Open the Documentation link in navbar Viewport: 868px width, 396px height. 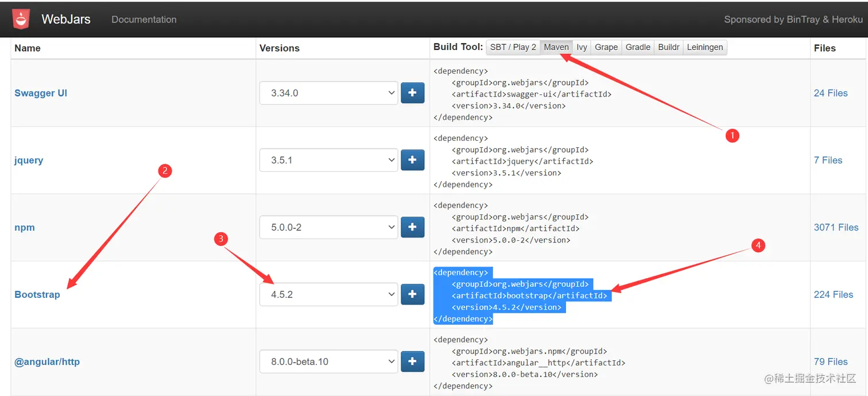[x=144, y=19]
